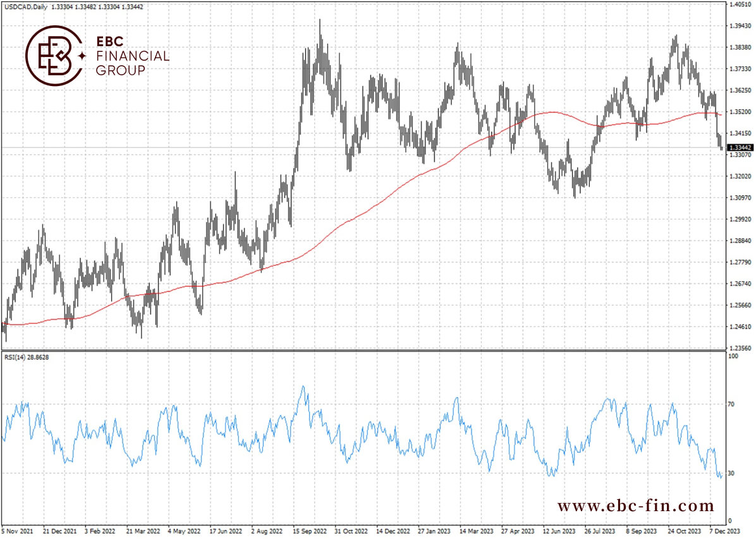Open the www.ebc-fin.com website link
The height and width of the screenshot is (539, 756).
635,505
